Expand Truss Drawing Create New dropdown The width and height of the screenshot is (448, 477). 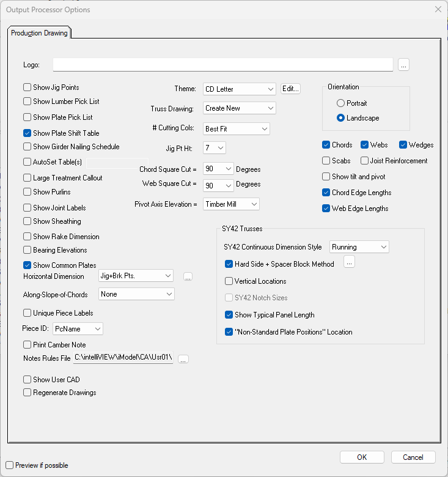[x=240, y=108]
